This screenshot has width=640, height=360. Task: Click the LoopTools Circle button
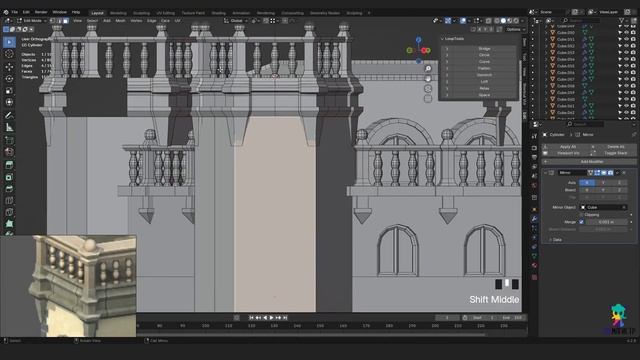pos(484,55)
